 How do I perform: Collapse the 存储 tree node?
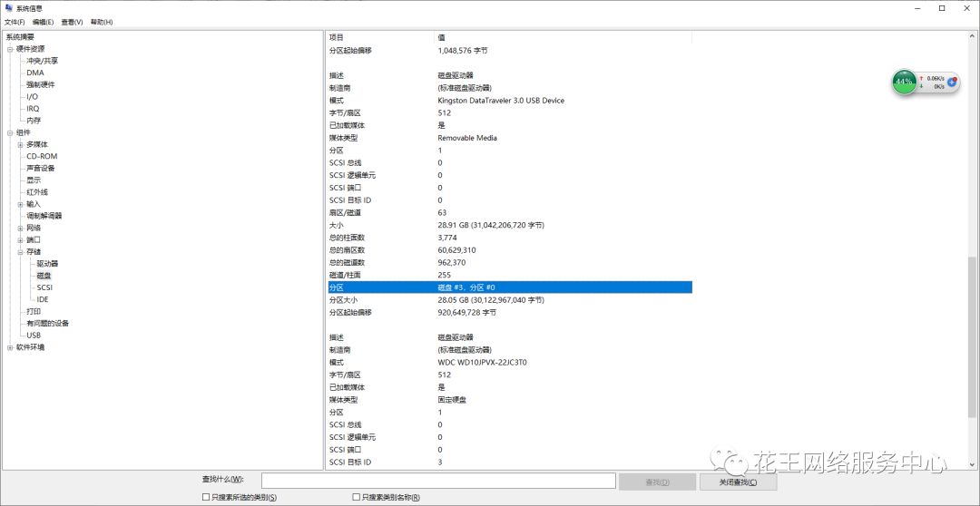click(20, 252)
